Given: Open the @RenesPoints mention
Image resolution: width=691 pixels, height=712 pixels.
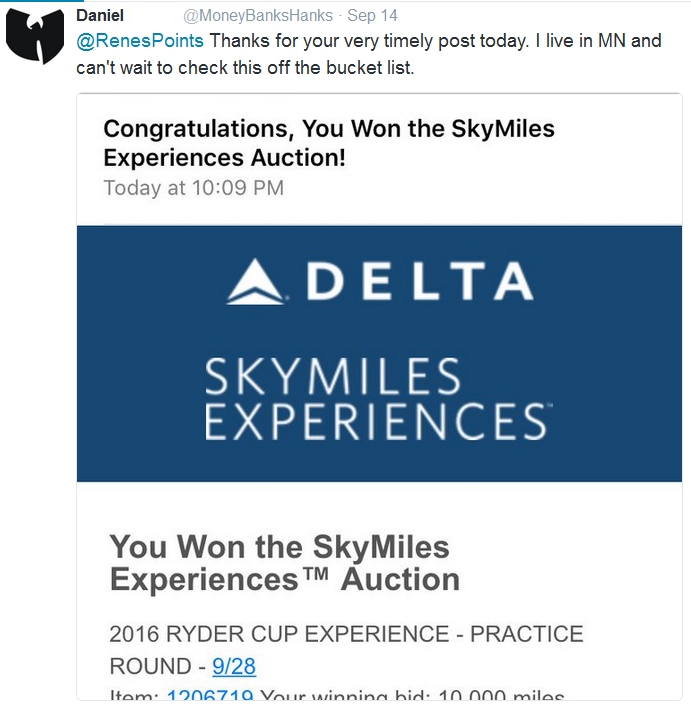Looking at the screenshot, I should tap(140, 42).
